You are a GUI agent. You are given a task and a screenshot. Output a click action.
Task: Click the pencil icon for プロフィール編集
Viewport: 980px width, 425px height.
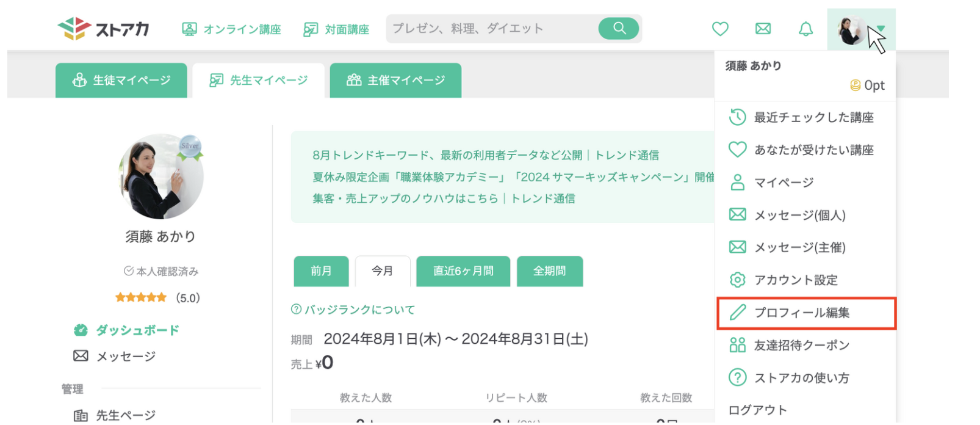click(738, 312)
